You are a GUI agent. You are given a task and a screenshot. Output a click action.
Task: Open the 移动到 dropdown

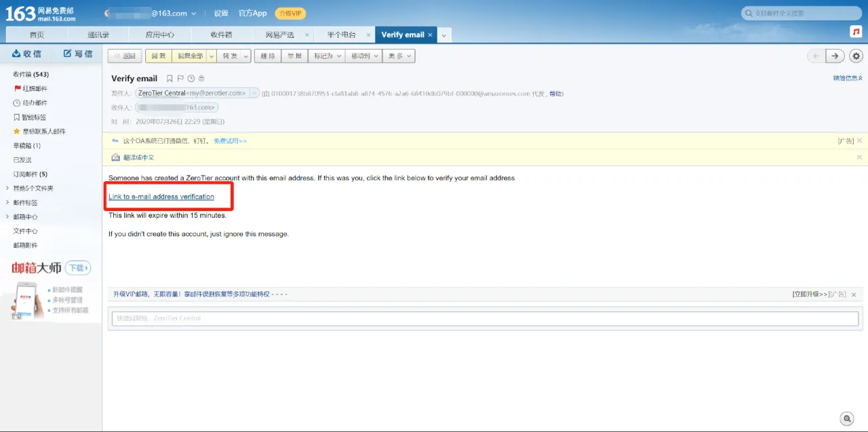pos(363,56)
